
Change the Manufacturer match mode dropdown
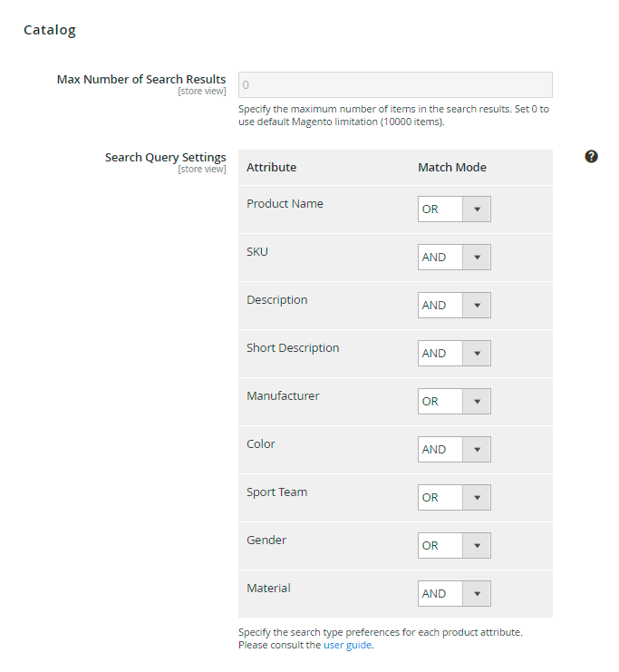click(x=454, y=402)
